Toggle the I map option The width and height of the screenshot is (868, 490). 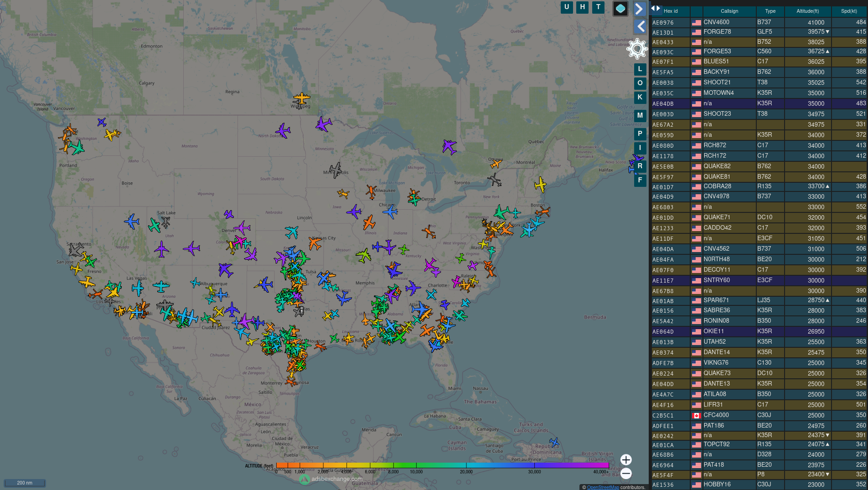click(640, 148)
